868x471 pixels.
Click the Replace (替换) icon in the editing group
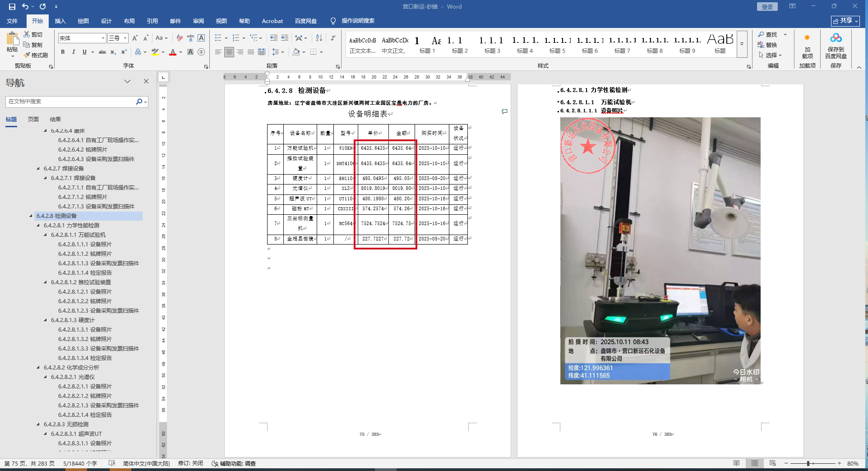point(761,45)
